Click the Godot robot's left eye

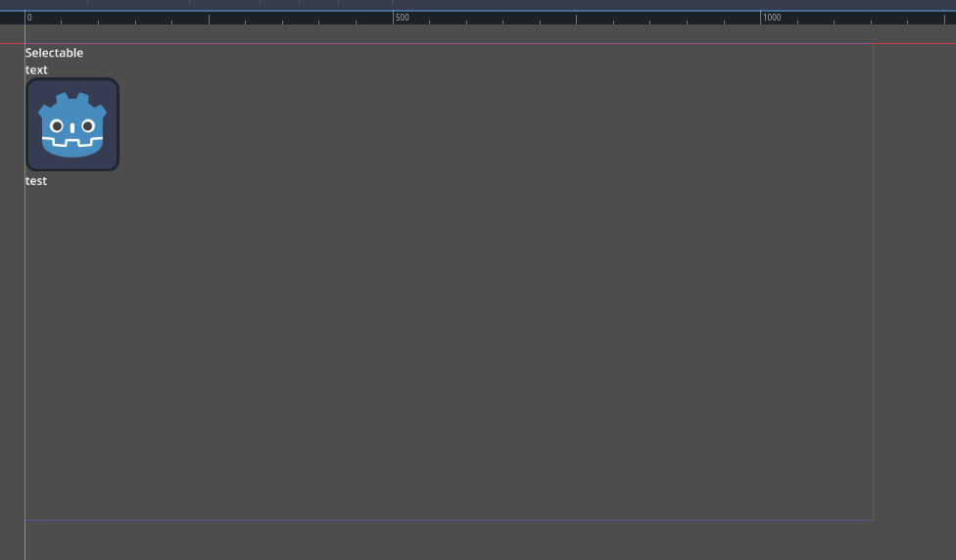[57, 126]
